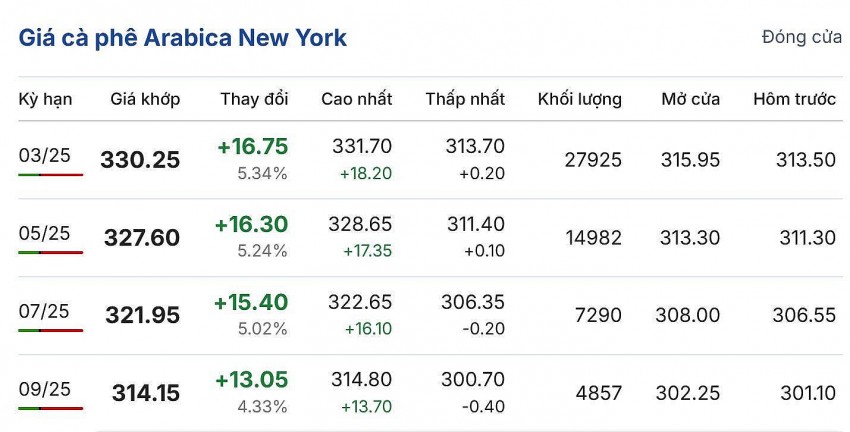Click the green-red indicator bar under 03/25
The width and height of the screenshot is (850, 432).
coord(50,175)
